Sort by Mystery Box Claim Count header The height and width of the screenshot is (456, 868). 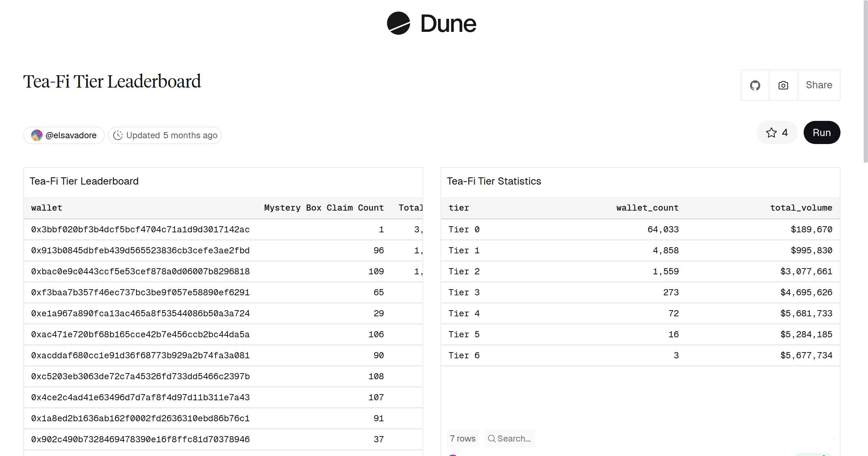(x=324, y=208)
